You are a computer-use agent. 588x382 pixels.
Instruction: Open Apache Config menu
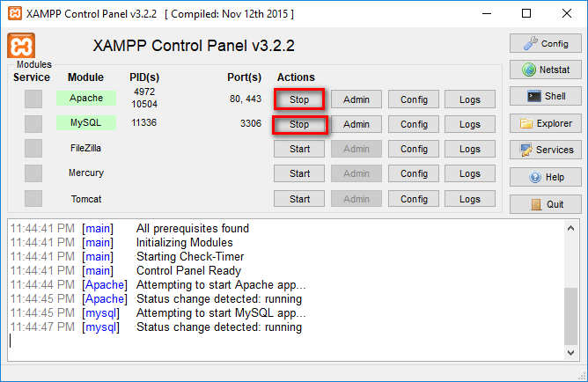[414, 99]
